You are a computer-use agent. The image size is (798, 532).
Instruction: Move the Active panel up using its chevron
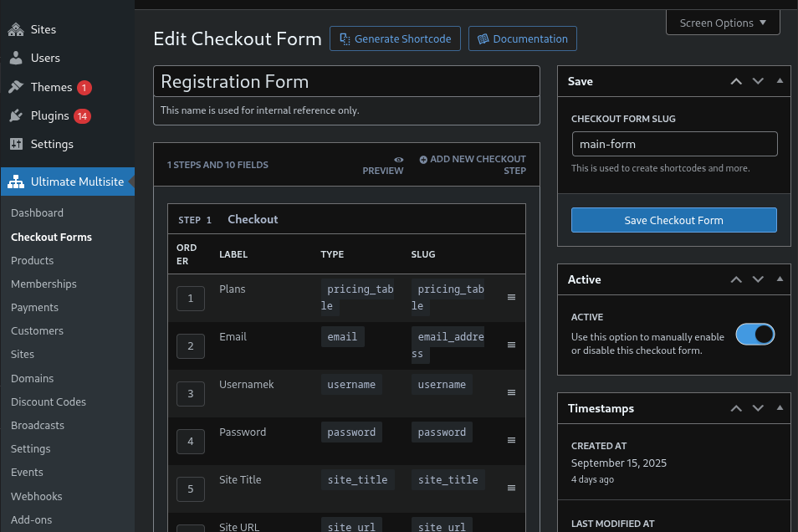pyautogui.click(x=735, y=279)
